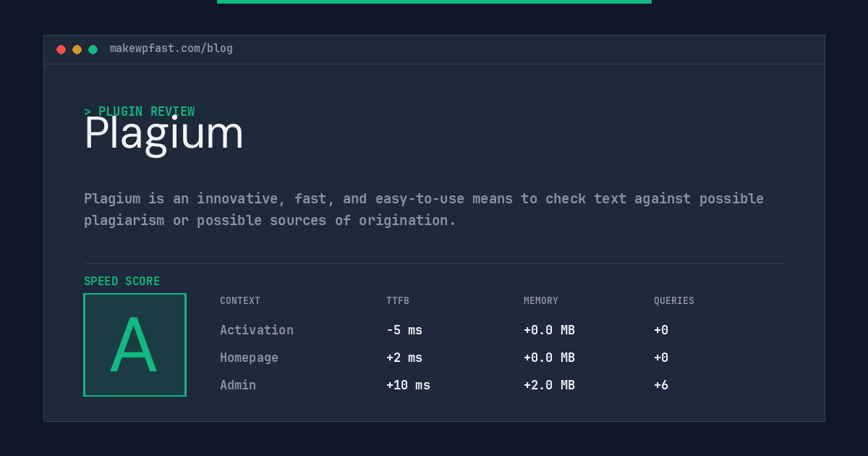The width and height of the screenshot is (868, 456).
Task: Click the +6 queries value
Action: [661, 385]
